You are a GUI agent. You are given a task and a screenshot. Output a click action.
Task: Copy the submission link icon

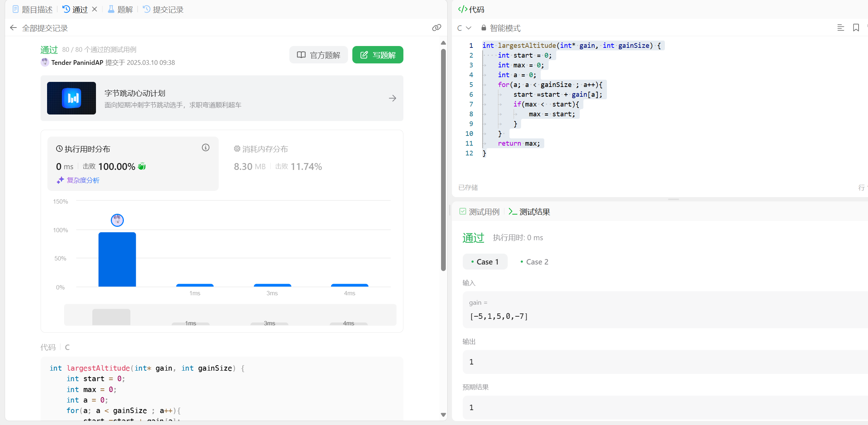pos(436,28)
